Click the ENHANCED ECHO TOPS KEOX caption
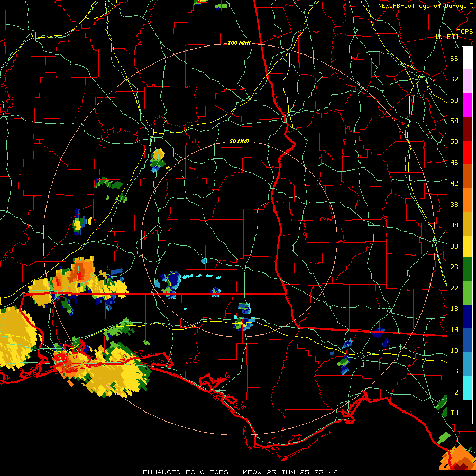Screen dimensions: 476x476 (x=240, y=472)
